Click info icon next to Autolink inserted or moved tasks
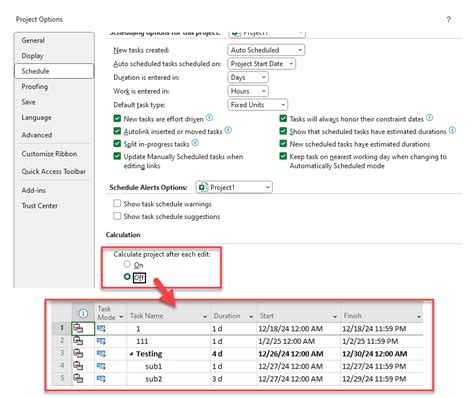474x398 pixels. (x=228, y=130)
